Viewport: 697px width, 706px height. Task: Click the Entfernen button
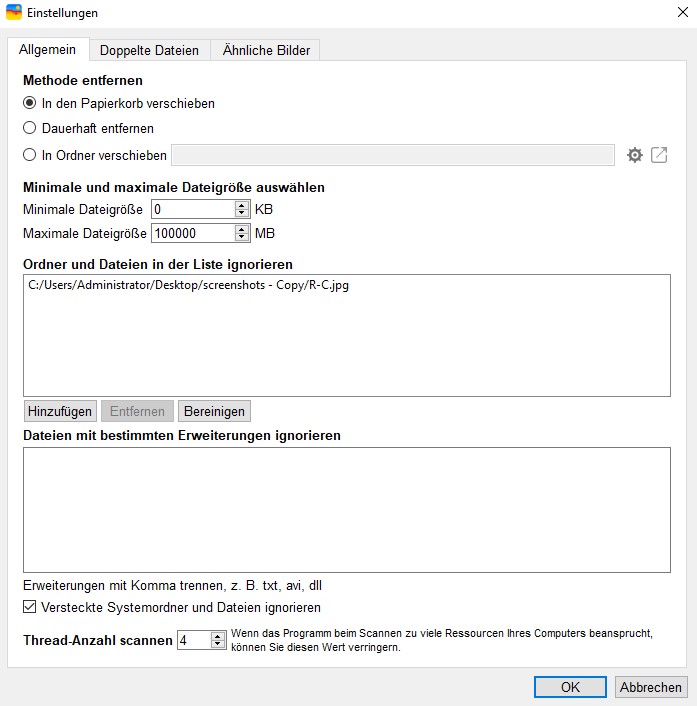(x=137, y=411)
